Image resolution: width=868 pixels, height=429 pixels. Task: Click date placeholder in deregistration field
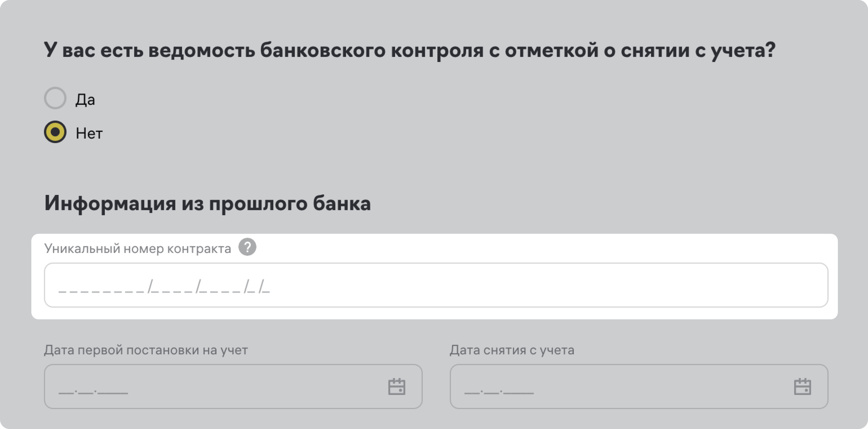click(x=499, y=391)
